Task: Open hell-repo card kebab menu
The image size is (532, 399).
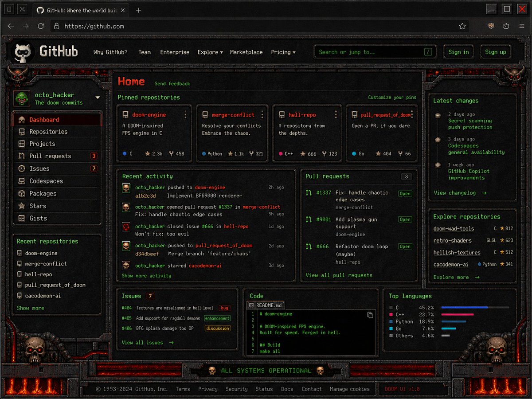Action: click(x=336, y=115)
